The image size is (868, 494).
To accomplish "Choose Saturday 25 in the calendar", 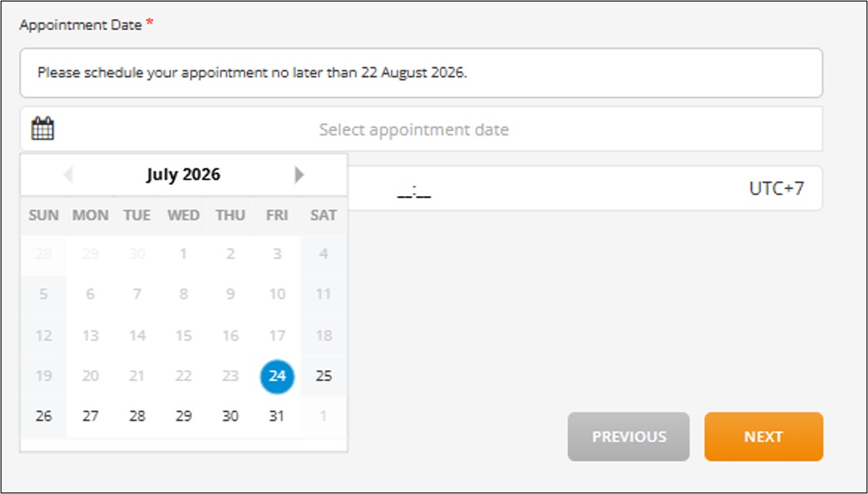I will [324, 376].
